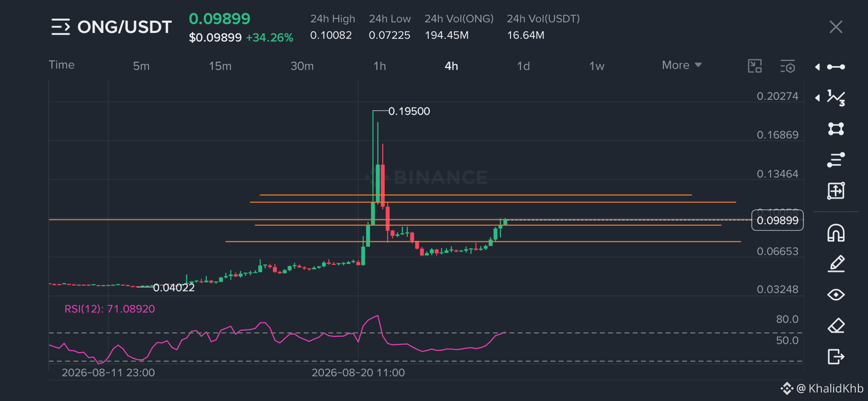868x401 pixels.
Task: Expand the More timeframes dropdown
Action: pyautogui.click(x=682, y=65)
